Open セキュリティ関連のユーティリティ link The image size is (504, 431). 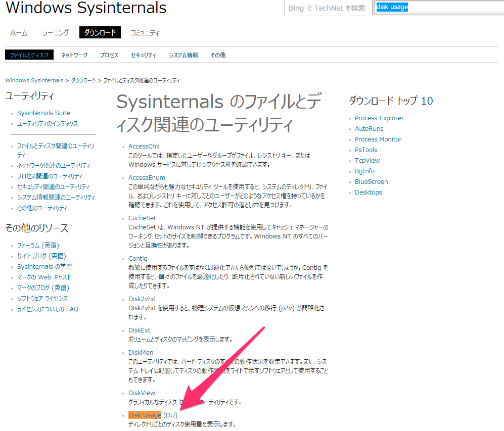[x=54, y=186]
